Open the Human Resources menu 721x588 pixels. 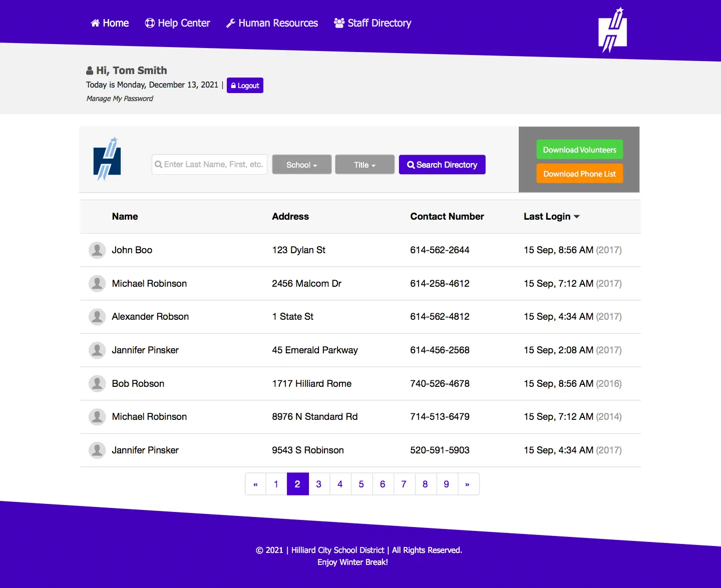(272, 23)
